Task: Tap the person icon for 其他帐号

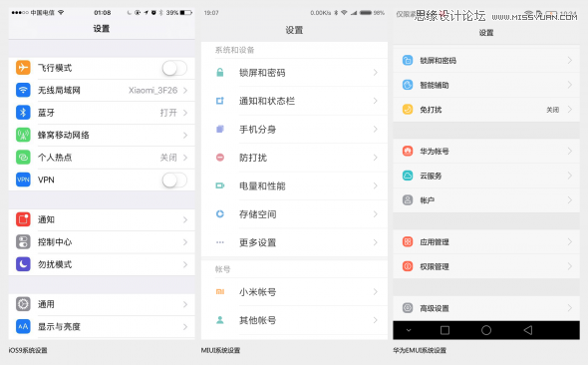Action: [220, 320]
